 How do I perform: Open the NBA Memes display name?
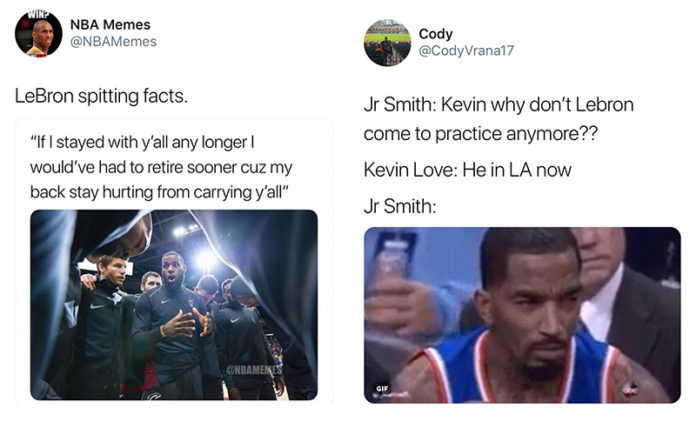(x=110, y=24)
